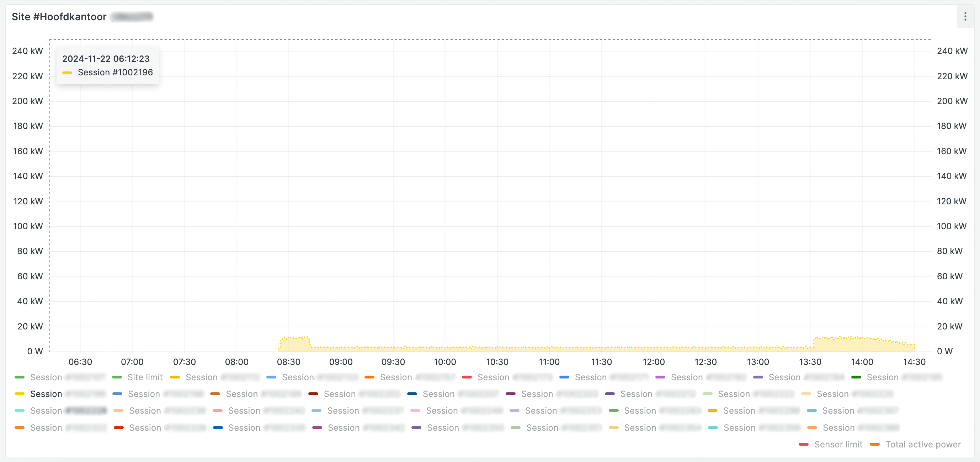
Task: Click the Session #1002196 tooltip entry
Action: pyautogui.click(x=115, y=72)
